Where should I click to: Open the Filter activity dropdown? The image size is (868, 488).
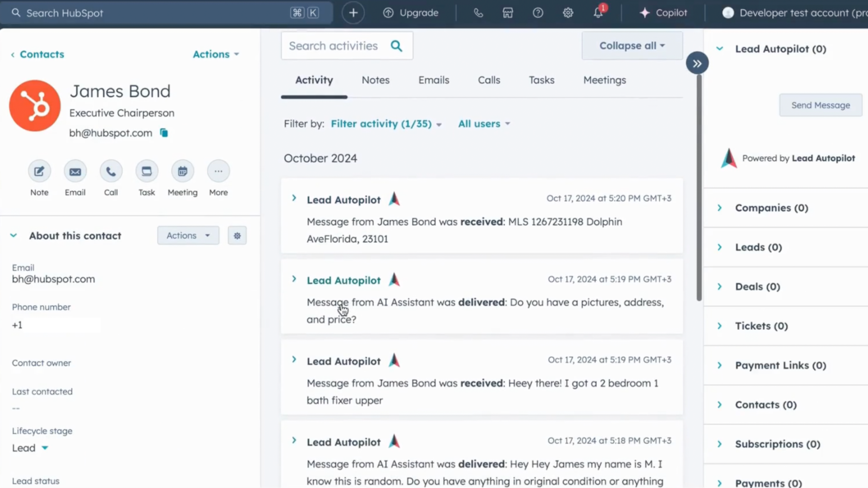[386, 124]
